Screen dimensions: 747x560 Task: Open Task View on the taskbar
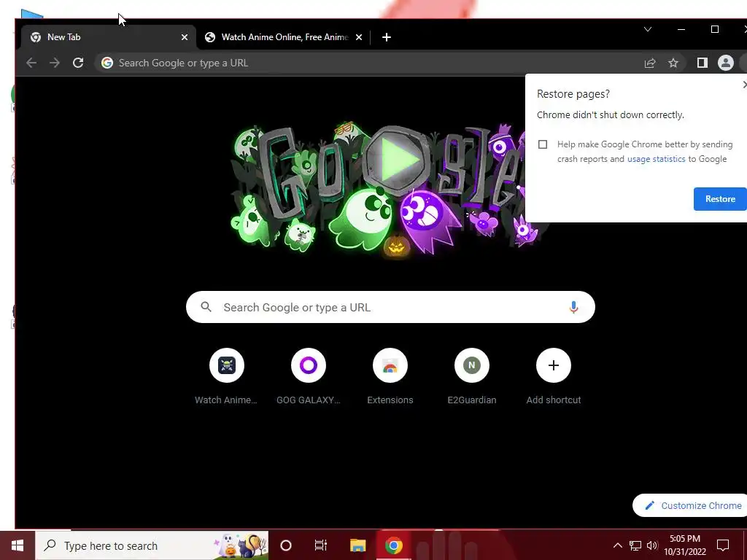pos(321,545)
